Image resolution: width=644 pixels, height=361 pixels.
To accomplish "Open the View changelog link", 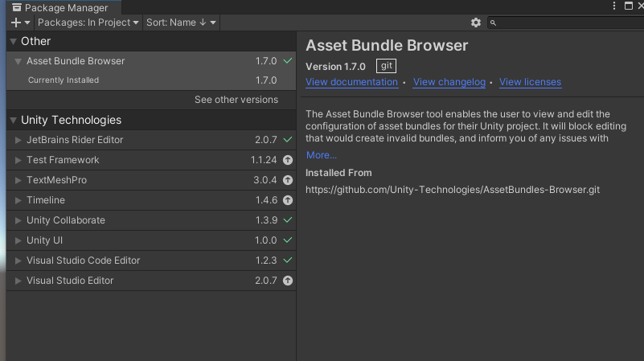I will [x=449, y=82].
